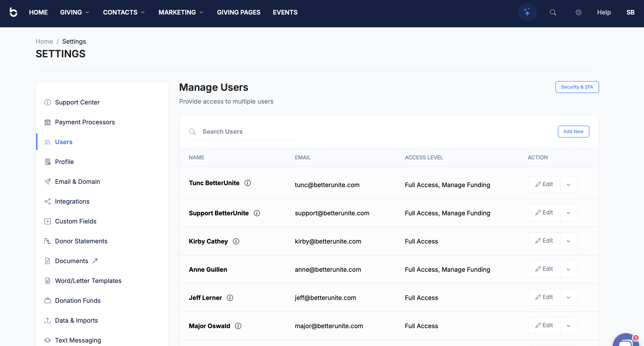Image resolution: width=644 pixels, height=346 pixels.
Task: Click the AI sparkle assistant icon
Action: click(527, 12)
